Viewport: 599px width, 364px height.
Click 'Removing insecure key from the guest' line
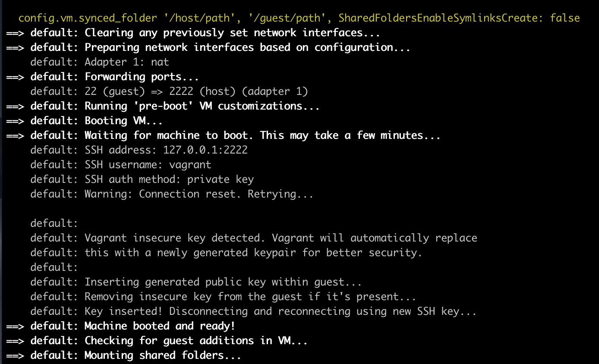[223, 297]
